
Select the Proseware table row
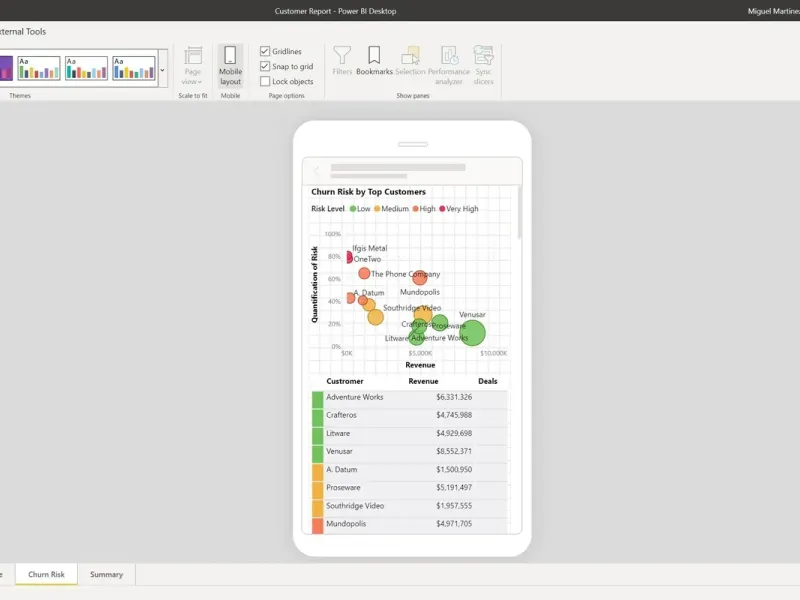click(410, 488)
